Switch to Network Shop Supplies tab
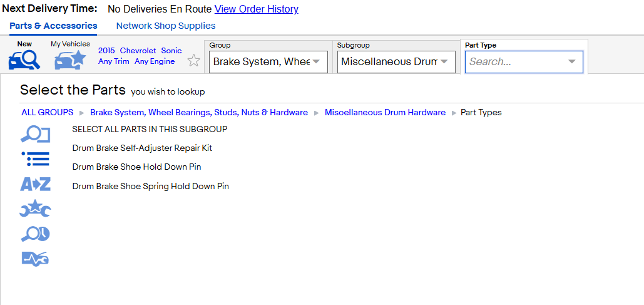The image size is (644, 305). pos(166,26)
